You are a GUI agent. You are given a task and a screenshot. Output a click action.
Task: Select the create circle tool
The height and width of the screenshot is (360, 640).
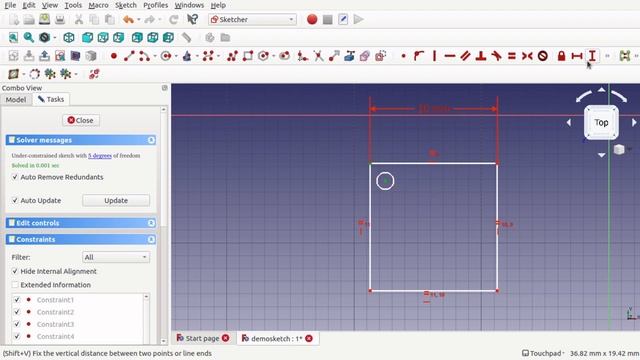coord(166,56)
